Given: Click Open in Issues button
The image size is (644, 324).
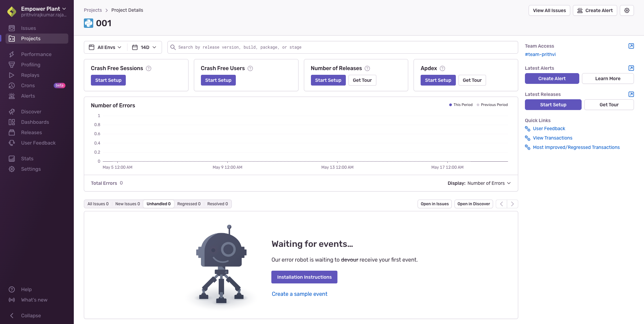Looking at the screenshot, I should [x=435, y=204].
